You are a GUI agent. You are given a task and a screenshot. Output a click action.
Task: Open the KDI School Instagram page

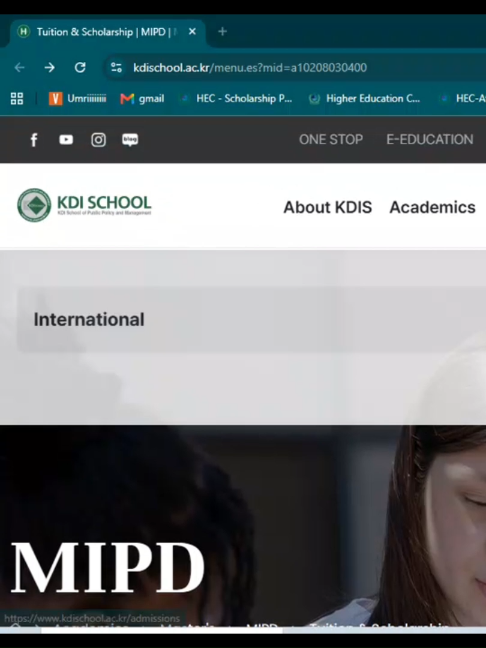98,140
